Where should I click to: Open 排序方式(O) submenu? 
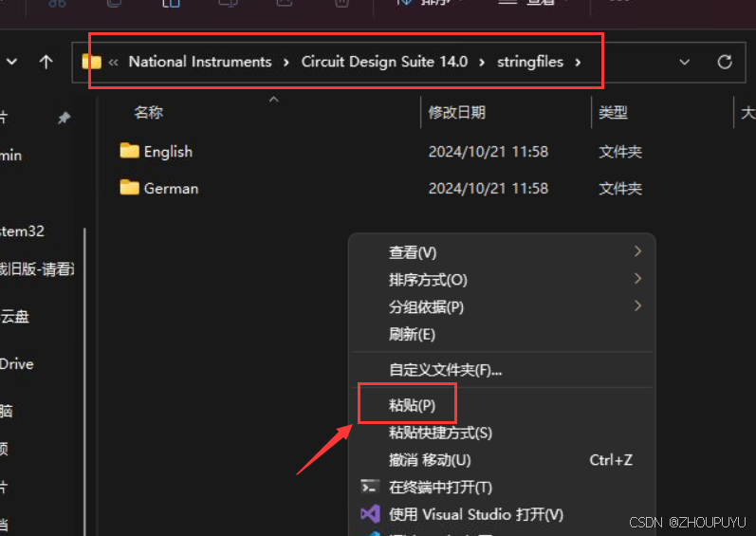tap(502, 280)
